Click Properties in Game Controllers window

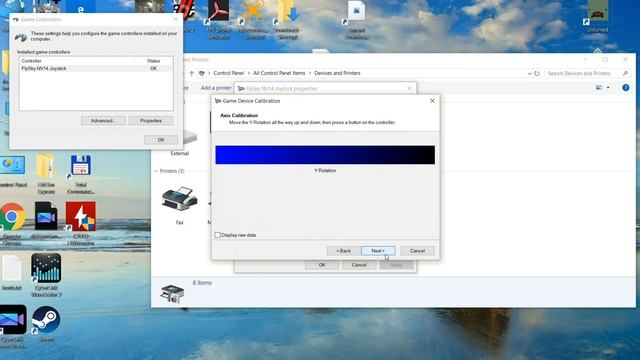151,121
